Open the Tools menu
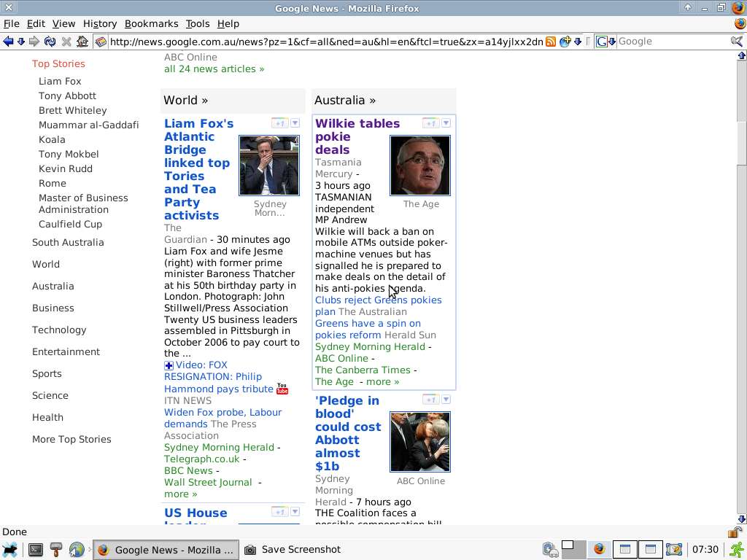This screenshot has width=747, height=560. (198, 24)
